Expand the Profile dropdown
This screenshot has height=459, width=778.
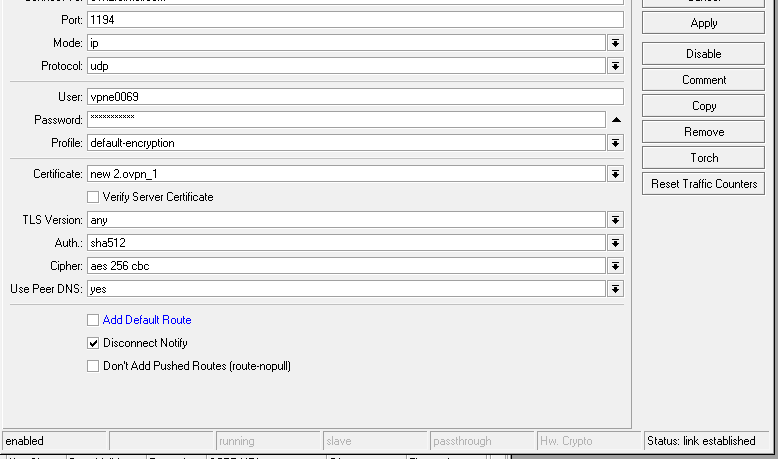[615, 143]
